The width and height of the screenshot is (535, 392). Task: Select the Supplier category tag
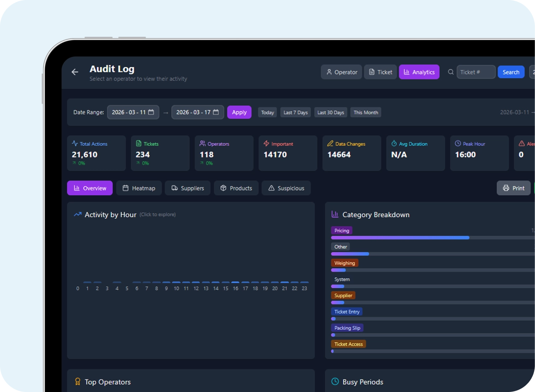(343, 295)
